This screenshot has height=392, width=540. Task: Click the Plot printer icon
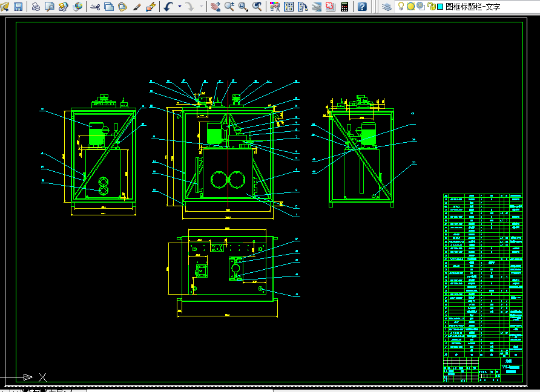click(36, 6)
